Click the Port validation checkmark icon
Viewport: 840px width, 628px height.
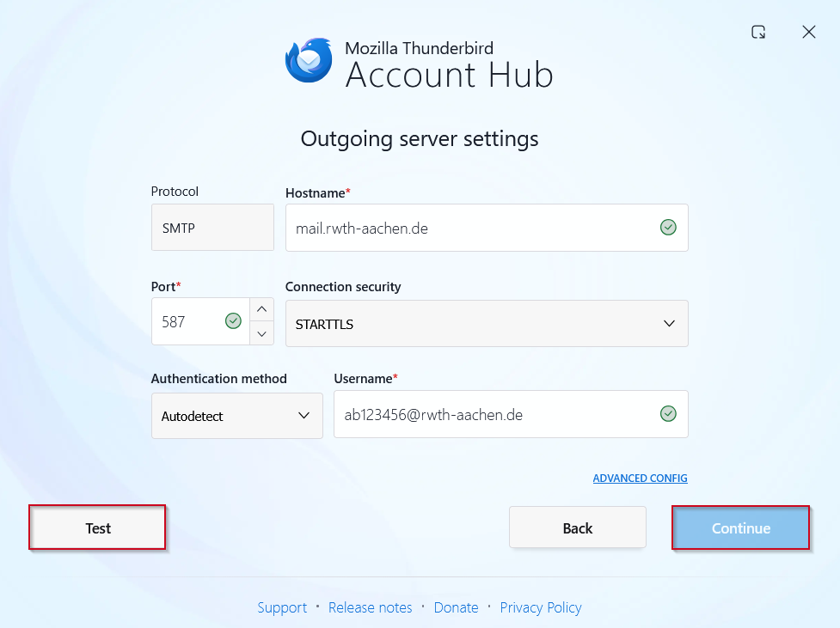tap(233, 320)
